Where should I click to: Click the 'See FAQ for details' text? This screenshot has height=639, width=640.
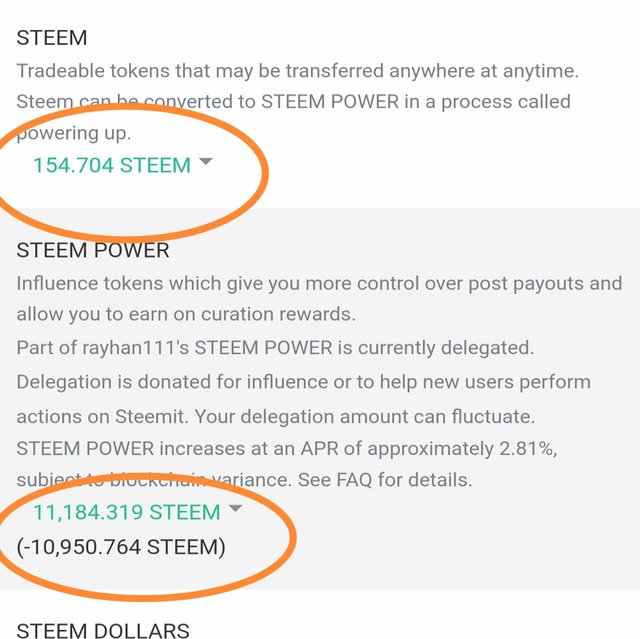[x=385, y=480]
